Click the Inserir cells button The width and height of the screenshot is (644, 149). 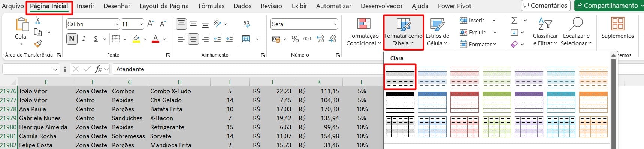coord(472,20)
